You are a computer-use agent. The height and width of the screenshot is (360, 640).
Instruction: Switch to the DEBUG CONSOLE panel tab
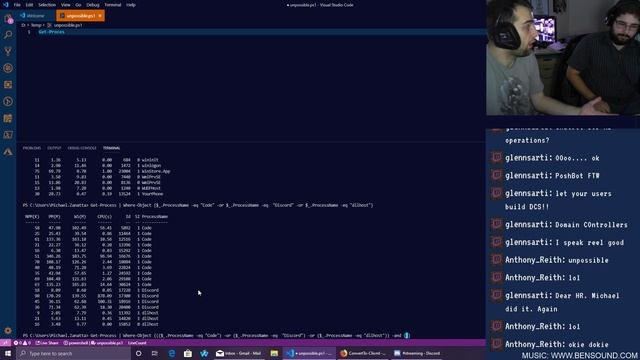[82, 148]
